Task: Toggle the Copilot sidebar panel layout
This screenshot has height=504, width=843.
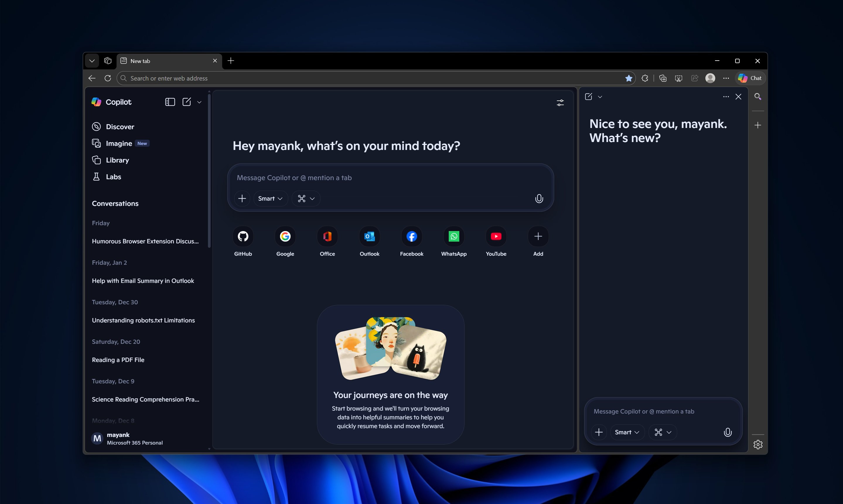Action: (x=170, y=102)
